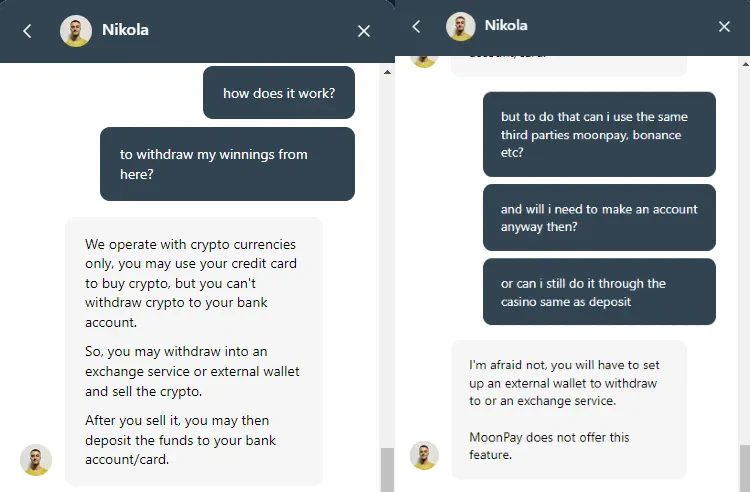Viewport: 750px width, 492px height.
Task: Select the 'need to make an account' message
Action: click(599, 218)
